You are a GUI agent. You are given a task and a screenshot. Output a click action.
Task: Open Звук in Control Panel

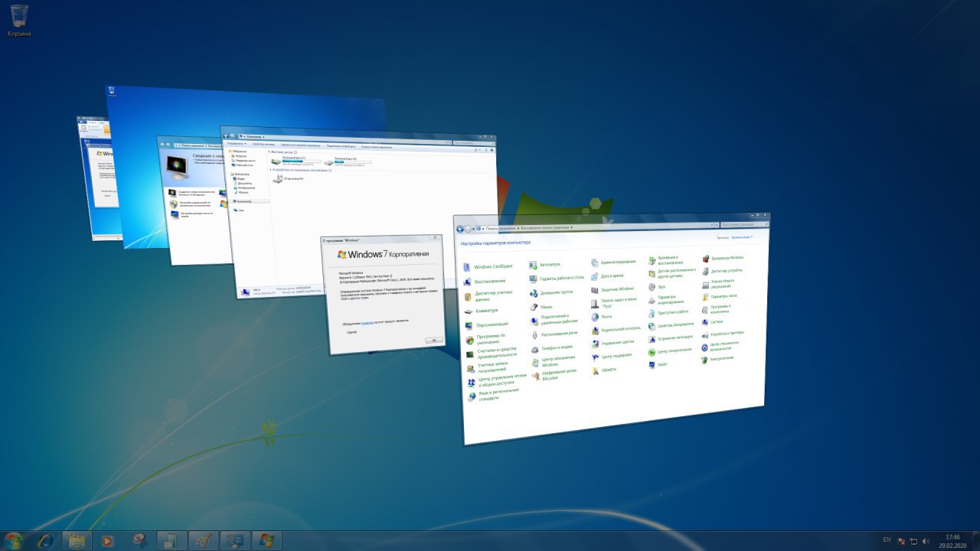pyautogui.click(x=657, y=287)
